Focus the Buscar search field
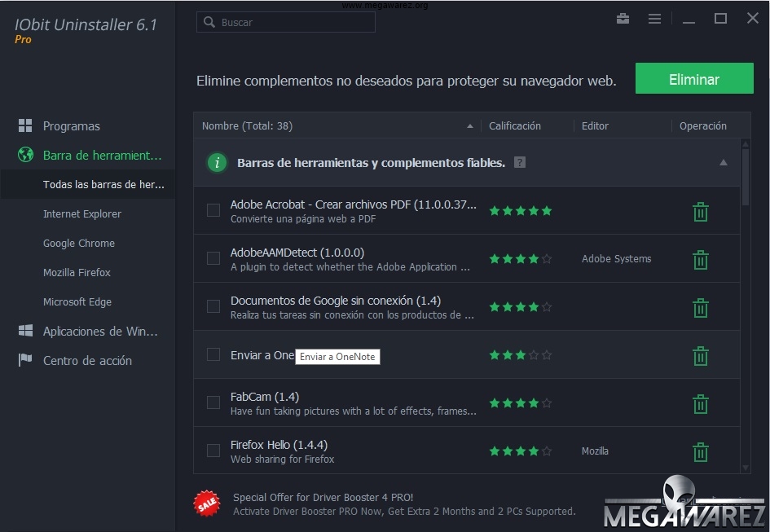 coord(286,22)
